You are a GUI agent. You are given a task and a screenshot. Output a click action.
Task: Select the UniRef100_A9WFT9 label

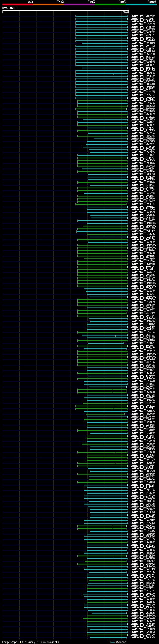[x=143, y=101]
